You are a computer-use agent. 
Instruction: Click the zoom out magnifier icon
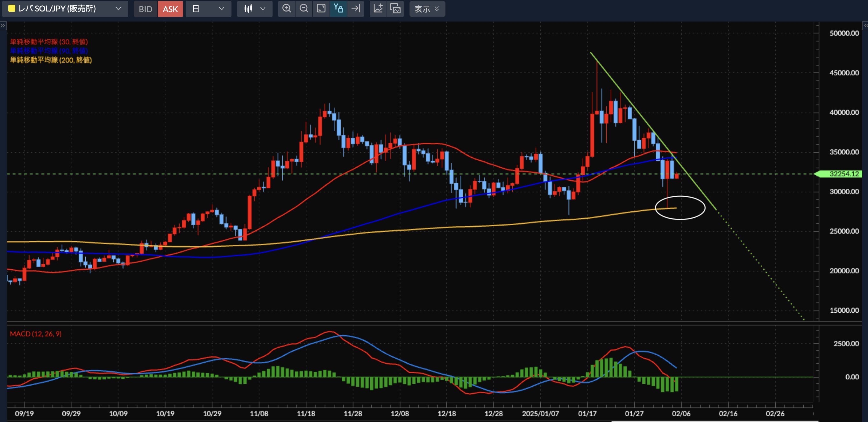(x=304, y=9)
